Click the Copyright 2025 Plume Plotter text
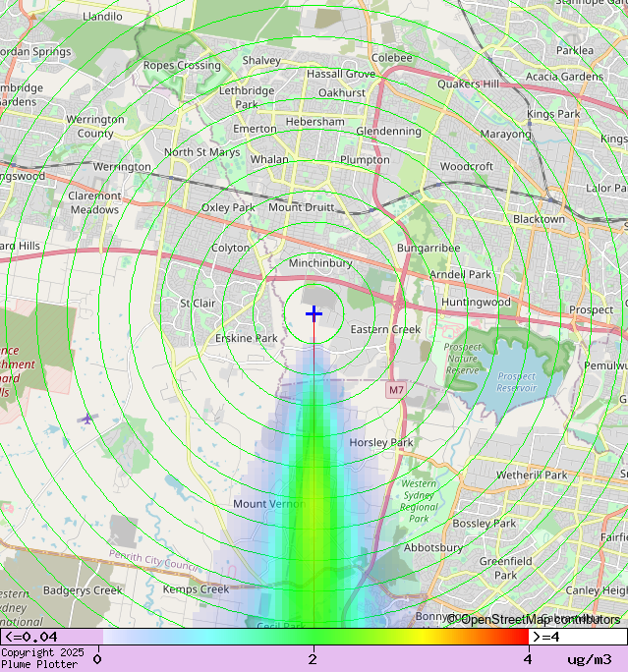 tap(42, 658)
